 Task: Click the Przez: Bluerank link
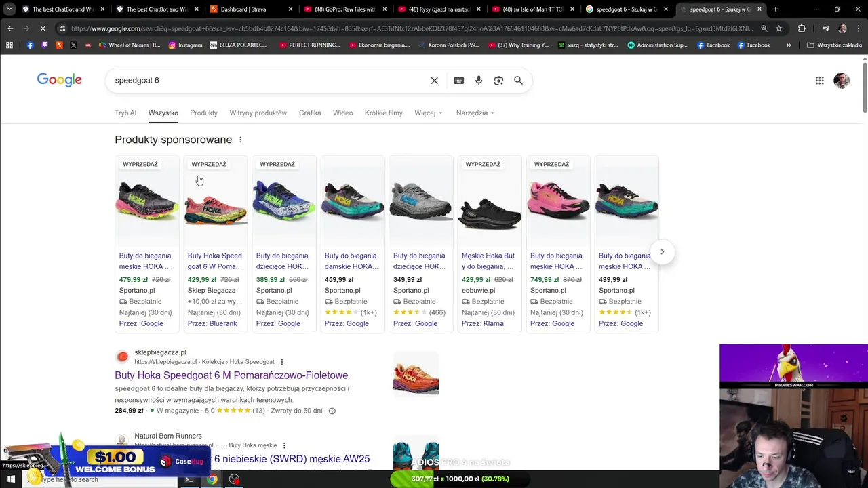(x=212, y=323)
